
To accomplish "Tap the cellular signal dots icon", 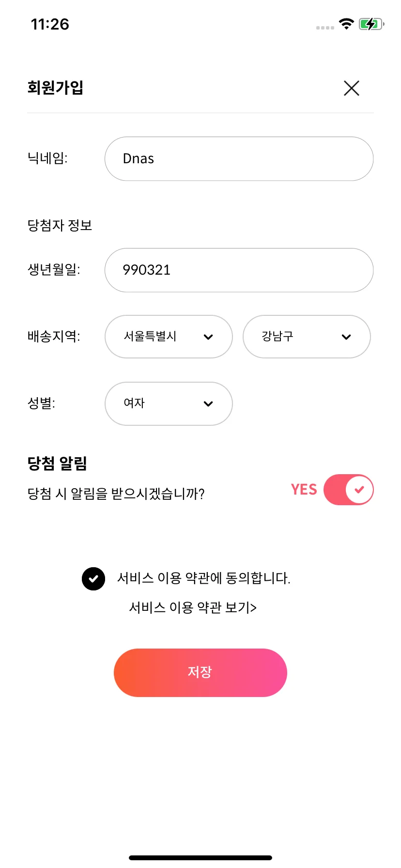I will [x=325, y=28].
